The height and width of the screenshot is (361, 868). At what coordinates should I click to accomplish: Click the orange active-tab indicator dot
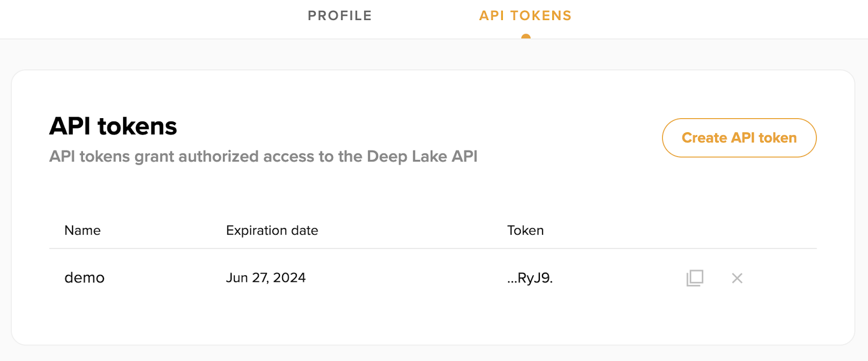(x=525, y=37)
